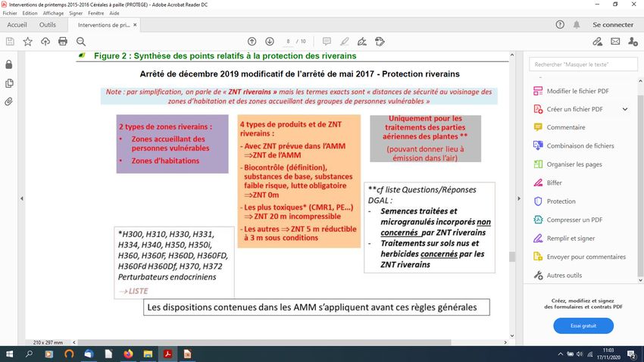Click the Save file icon

coord(10,42)
